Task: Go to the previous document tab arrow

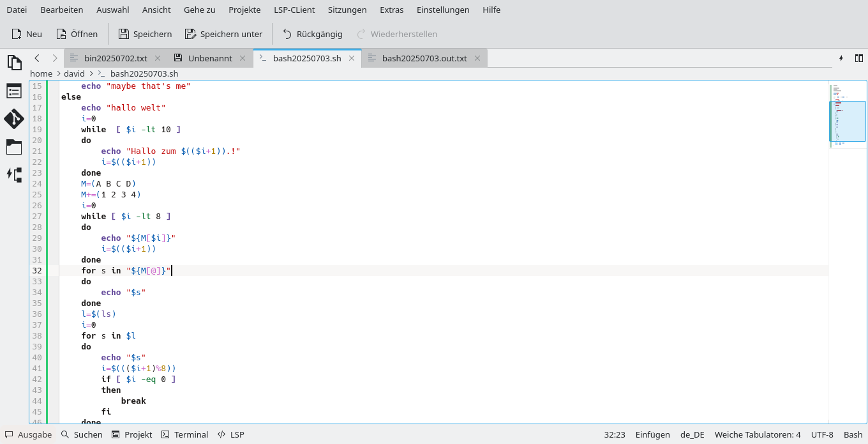Action: click(x=37, y=58)
